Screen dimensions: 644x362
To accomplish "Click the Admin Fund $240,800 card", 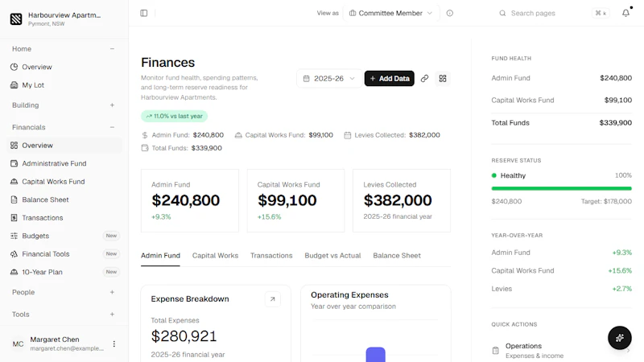I will click(190, 200).
